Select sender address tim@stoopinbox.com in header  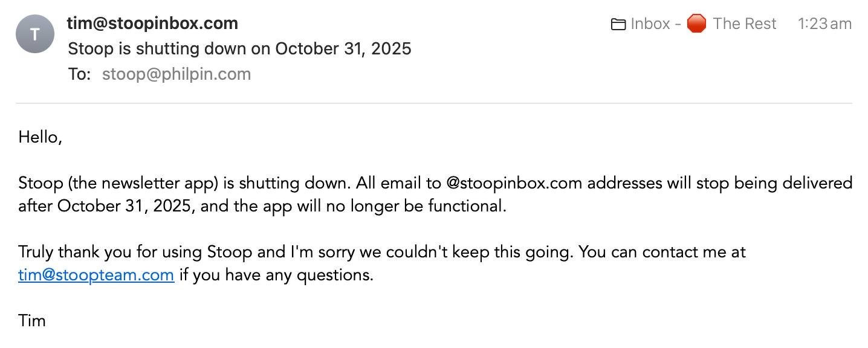click(x=152, y=24)
